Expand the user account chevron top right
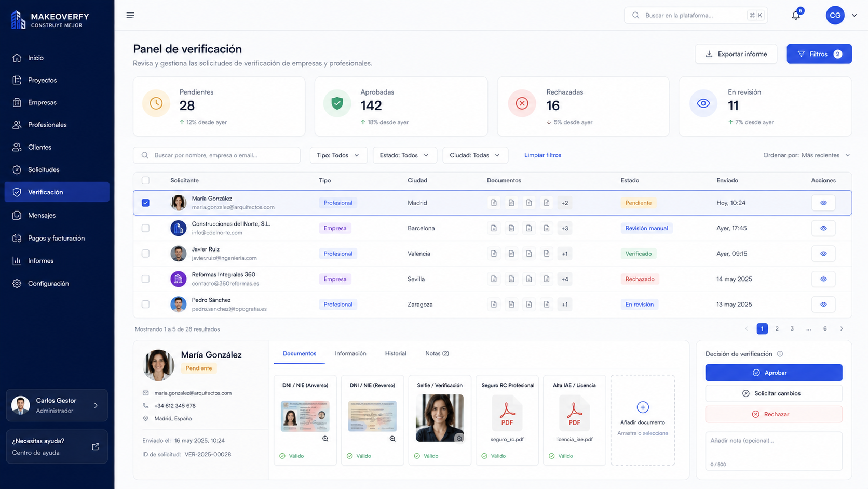This screenshot has width=868, height=489. pyautogui.click(x=854, y=15)
